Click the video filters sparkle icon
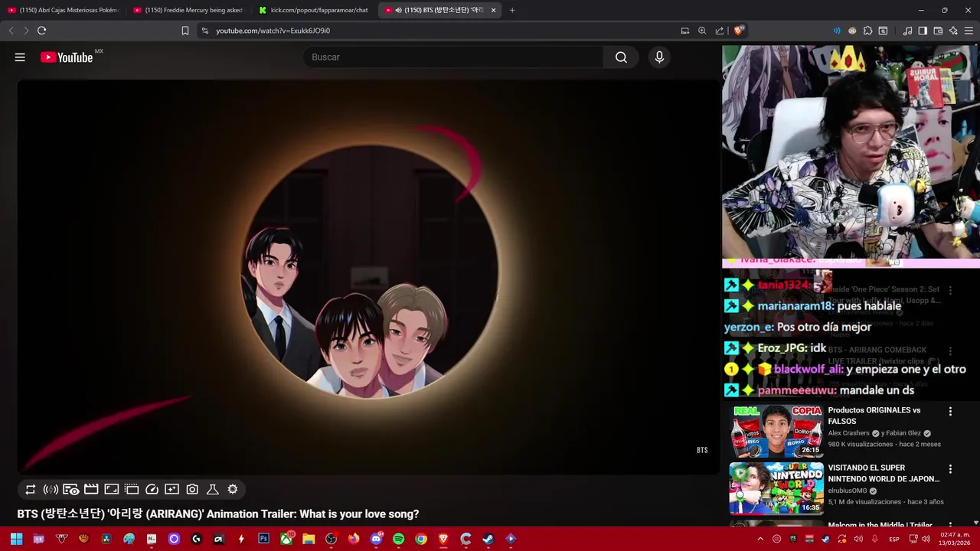 (x=172, y=490)
